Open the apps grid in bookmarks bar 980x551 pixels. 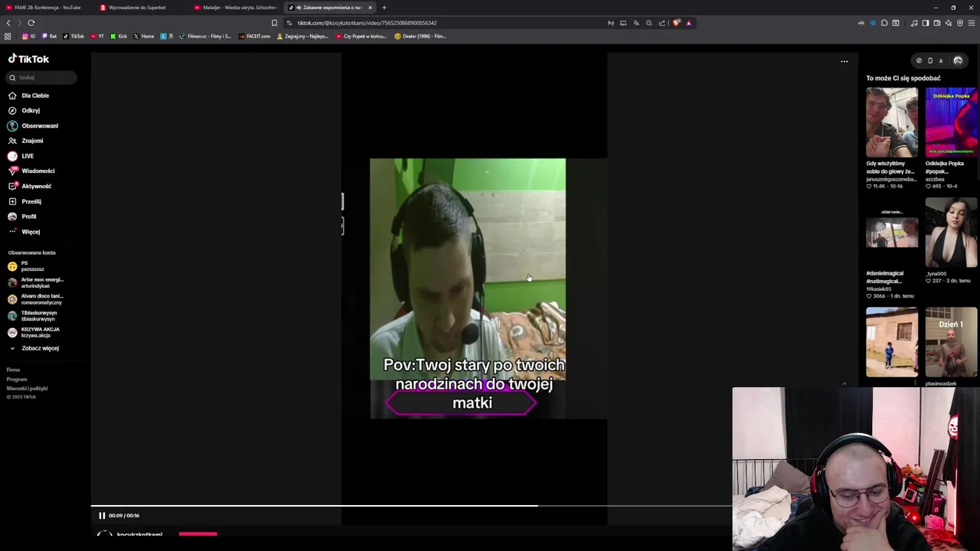pos(8,36)
